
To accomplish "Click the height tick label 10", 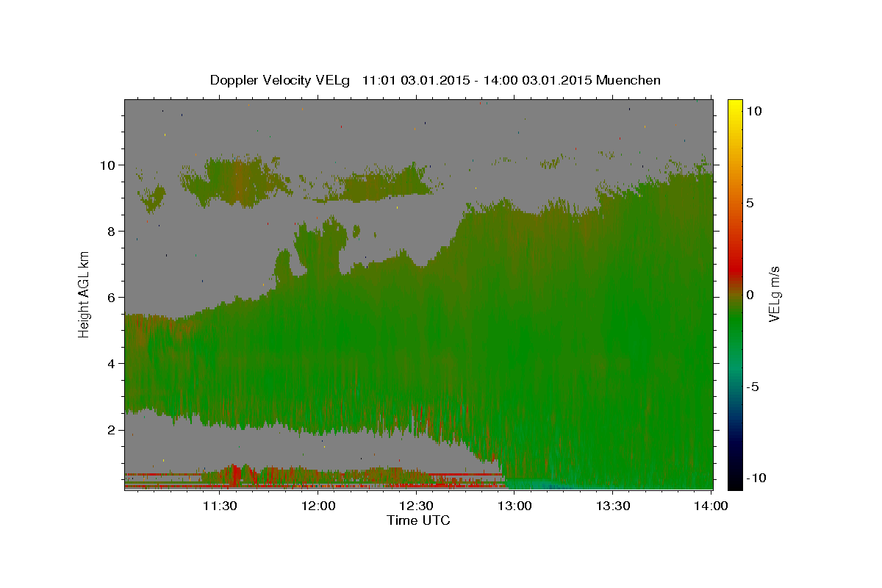I will point(107,165).
